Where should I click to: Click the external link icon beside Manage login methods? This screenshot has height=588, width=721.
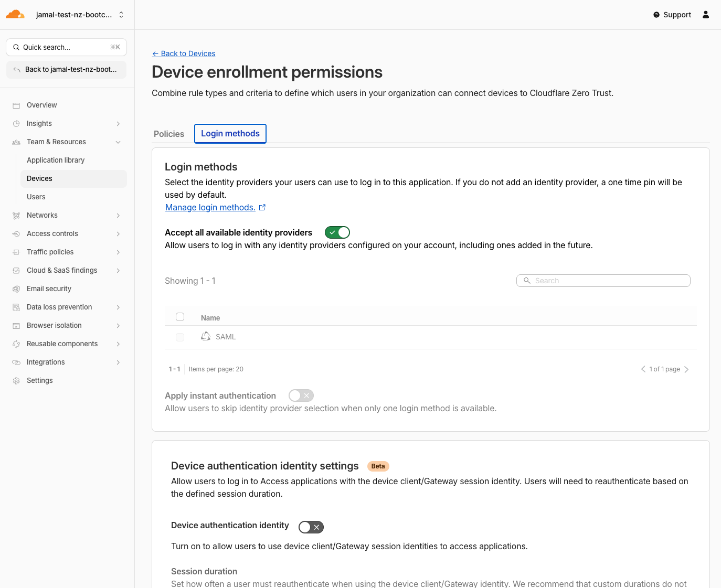[262, 208]
